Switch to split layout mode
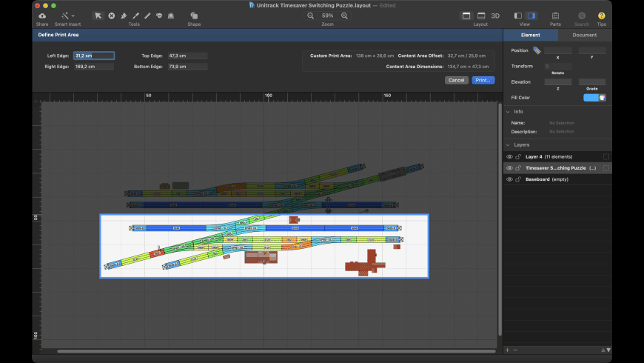Image resolution: width=644 pixels, height=363 pixels. tap(481, 16)
